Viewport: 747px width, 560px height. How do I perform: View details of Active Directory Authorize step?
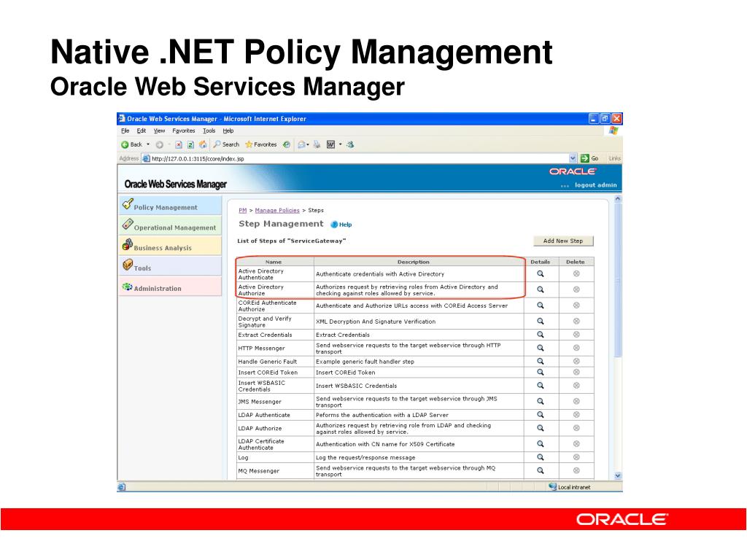click(541, 289)
